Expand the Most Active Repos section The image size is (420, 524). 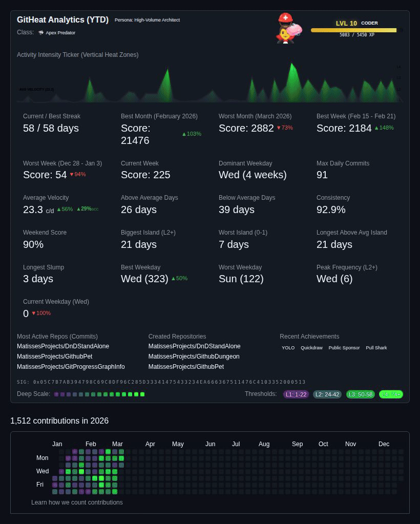pos(57,337)
